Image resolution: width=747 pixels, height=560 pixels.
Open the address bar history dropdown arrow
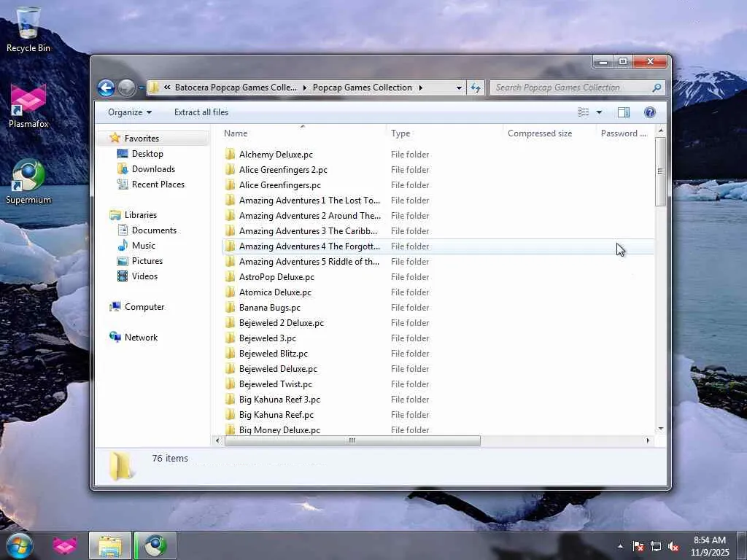459,87
